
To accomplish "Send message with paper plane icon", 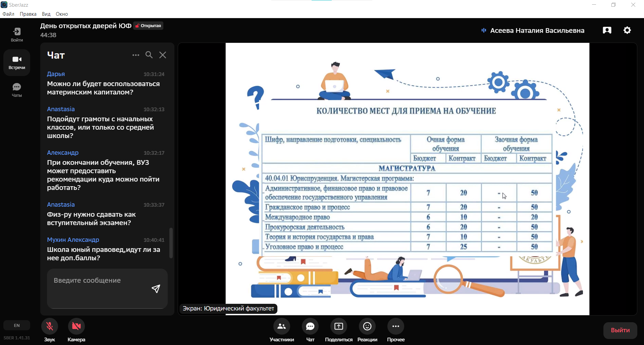I will (x=156, y=289).
